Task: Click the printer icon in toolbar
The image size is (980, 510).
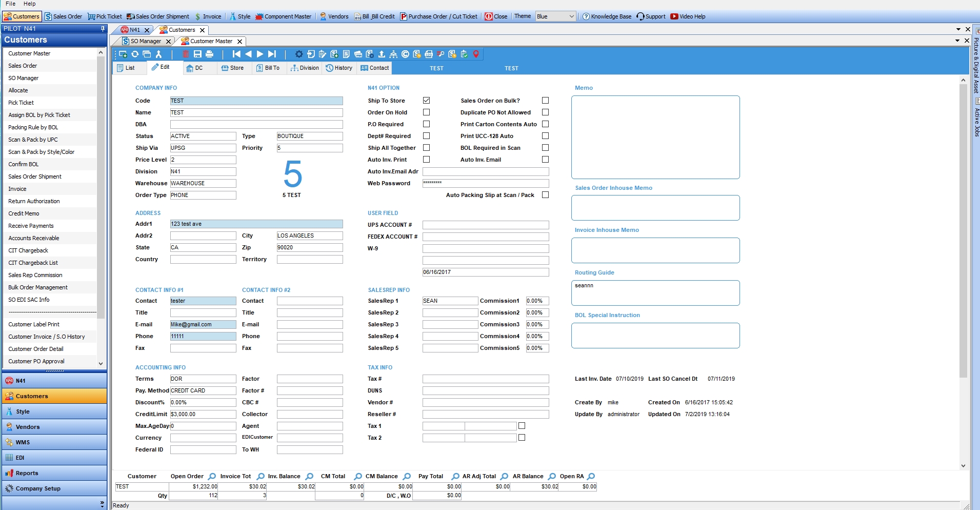Action: [x=209, y=54]
